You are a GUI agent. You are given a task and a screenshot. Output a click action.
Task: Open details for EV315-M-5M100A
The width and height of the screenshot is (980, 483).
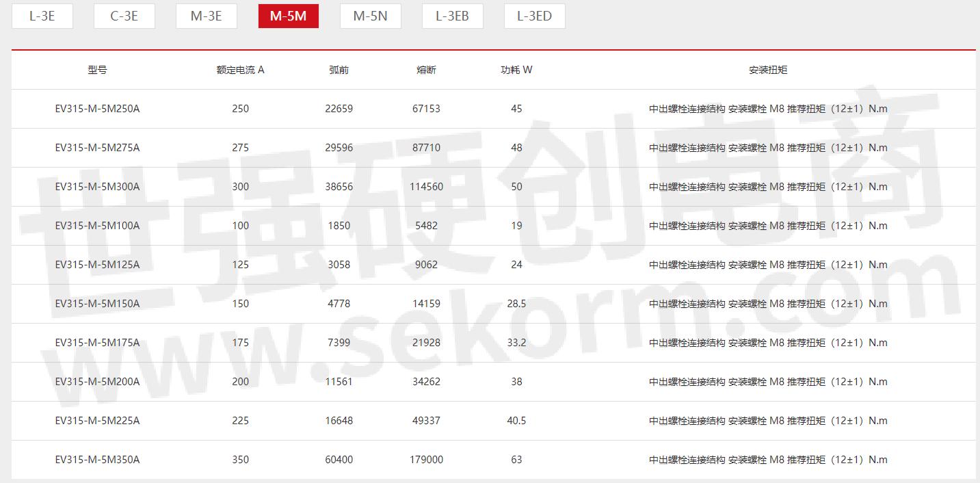pyautogui.click(x=97, y=226)
